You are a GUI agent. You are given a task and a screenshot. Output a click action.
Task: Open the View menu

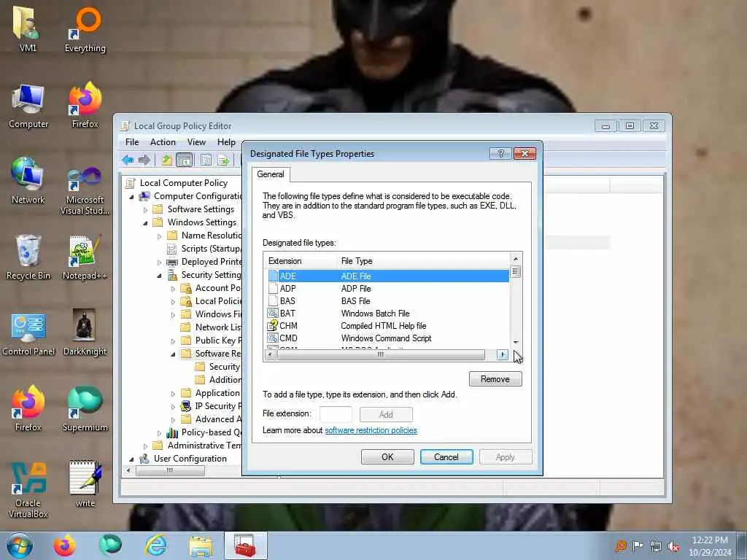[196, 142]
